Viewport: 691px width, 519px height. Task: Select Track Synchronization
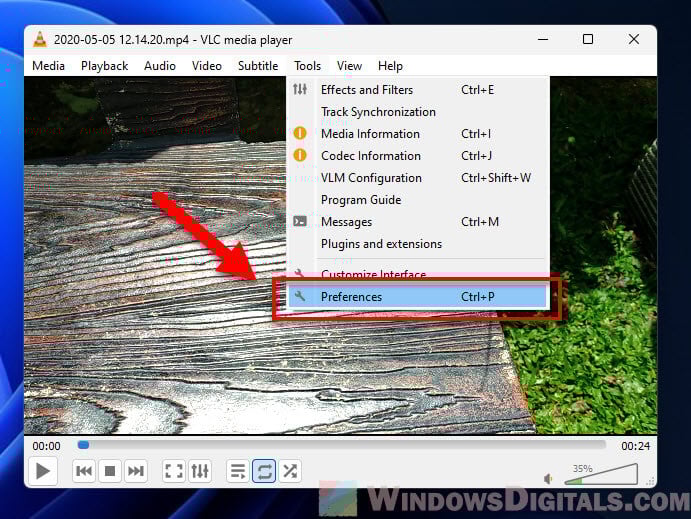pos(417,111)
